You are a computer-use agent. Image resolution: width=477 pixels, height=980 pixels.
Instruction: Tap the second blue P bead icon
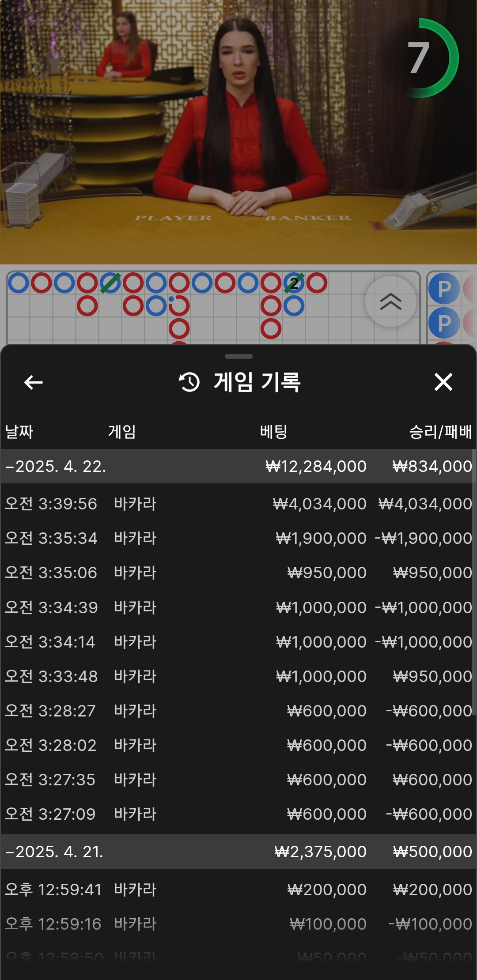pyautogui.click(x=444, y=324)
